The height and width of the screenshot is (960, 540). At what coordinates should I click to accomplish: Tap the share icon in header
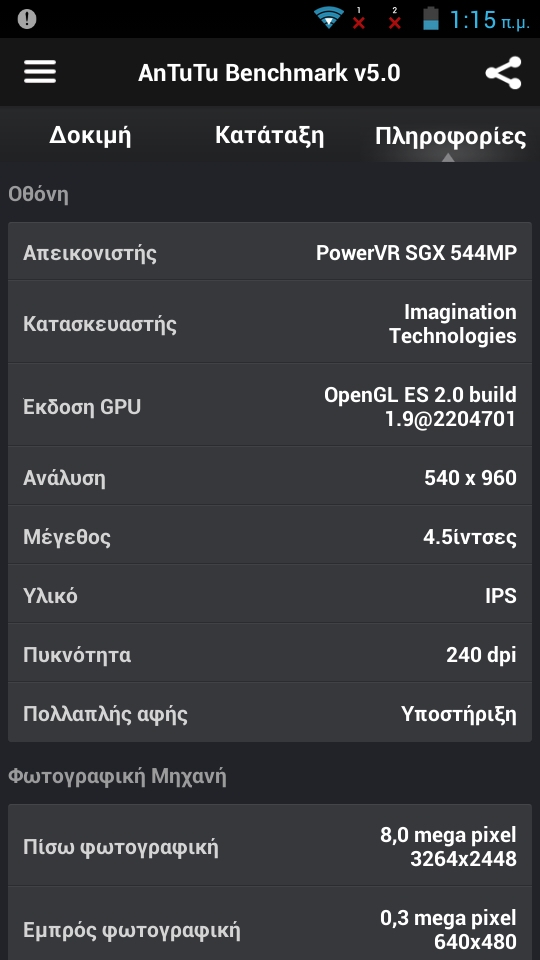(x=503, y=73)
